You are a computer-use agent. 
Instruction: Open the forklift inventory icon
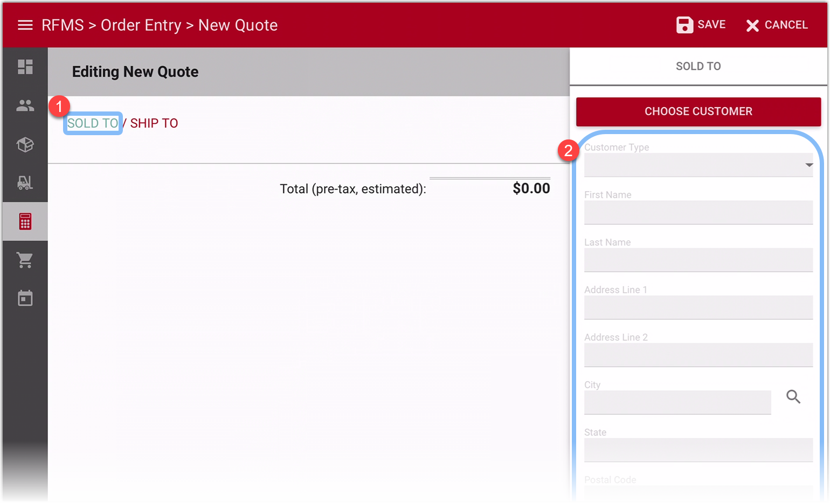(x=25, y=183)
